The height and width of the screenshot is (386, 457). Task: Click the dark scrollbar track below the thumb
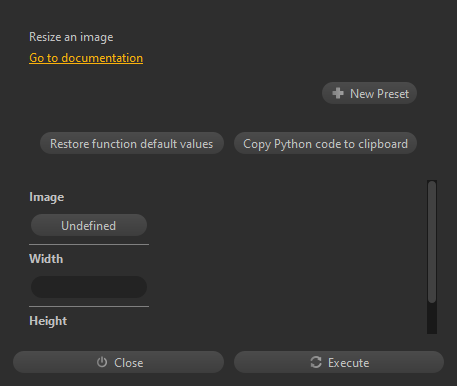pyautogui.click(x=432, y=318)
